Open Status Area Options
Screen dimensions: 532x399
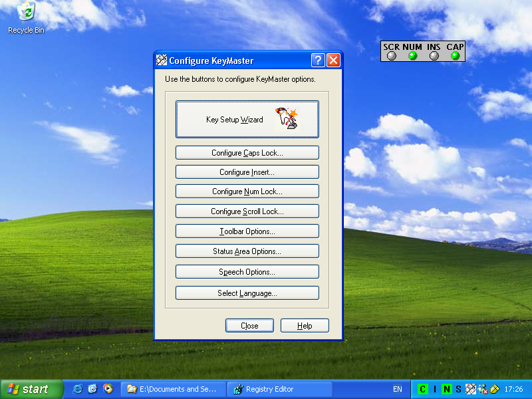click(x=247, y=251)
